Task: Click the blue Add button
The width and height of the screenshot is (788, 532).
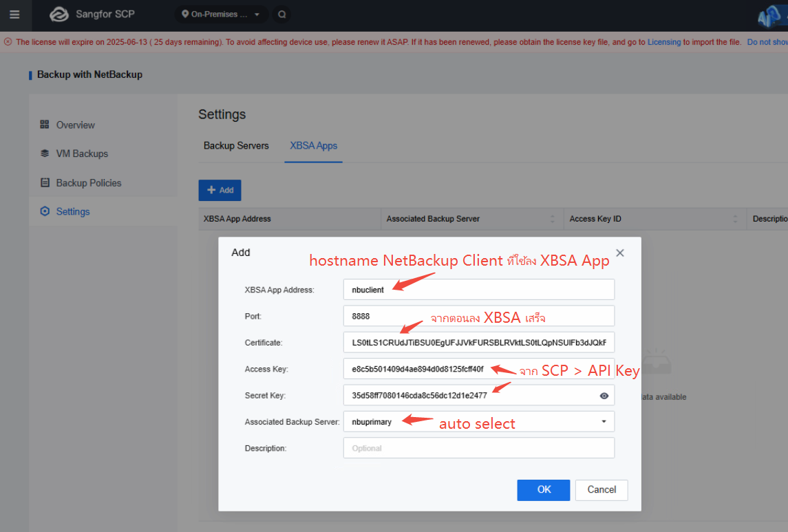Action: (x=220, y=190)
